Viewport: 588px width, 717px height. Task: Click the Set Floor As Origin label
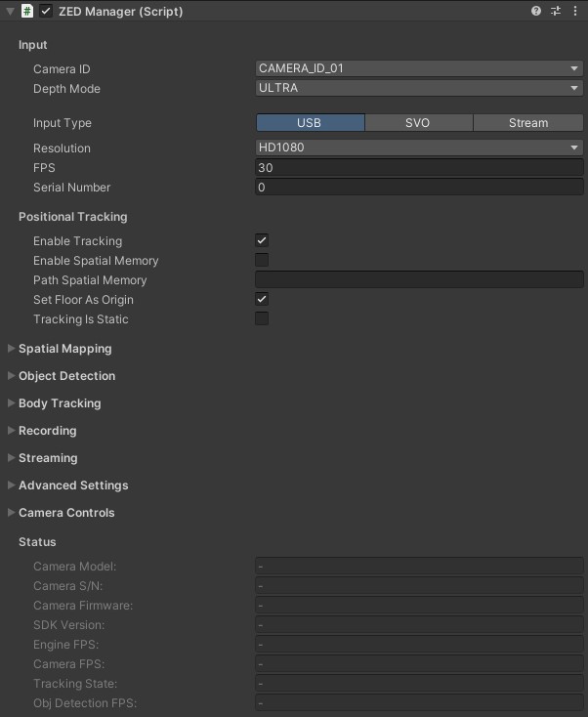[83, 300]
